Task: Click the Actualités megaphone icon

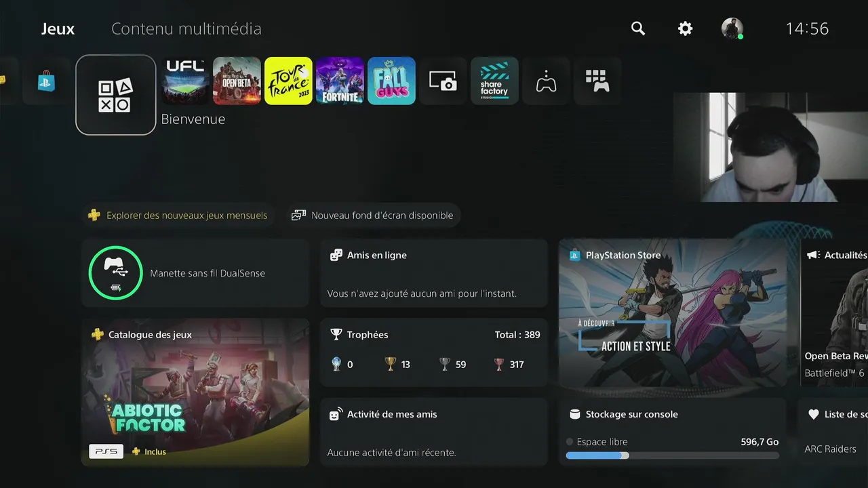Action: (x=813, y=256)
